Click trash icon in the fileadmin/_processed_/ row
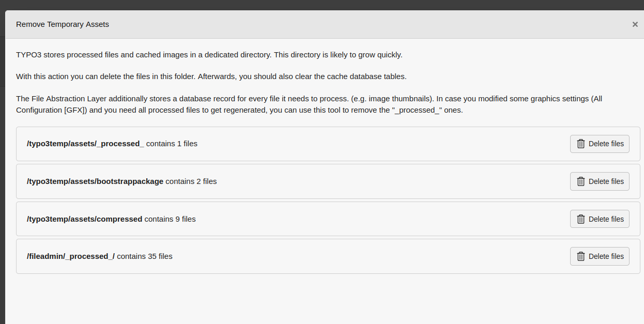This screenshot has width=644, height=324. (x=581, y=256)
